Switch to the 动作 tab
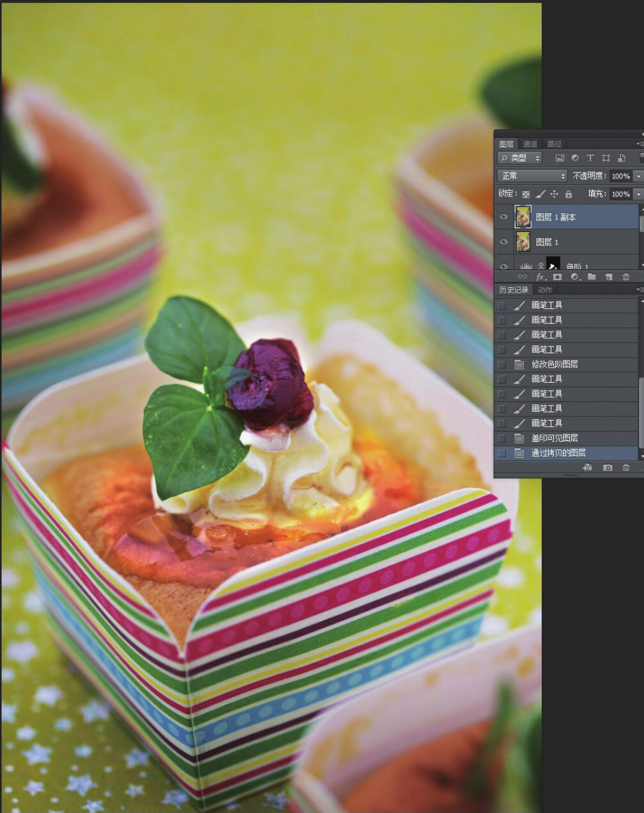 545,290
